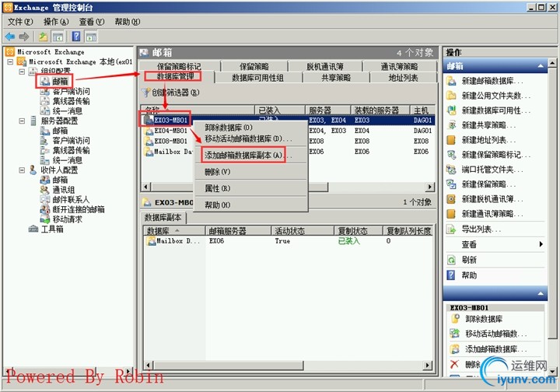Select the EX08-MB01 database row
This screenshot has height=392, width=560.
288,141
